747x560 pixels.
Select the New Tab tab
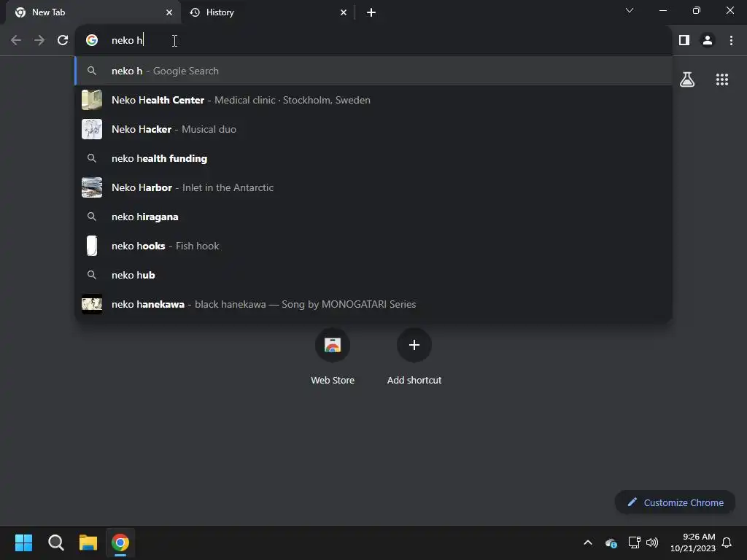coord(93,12)
